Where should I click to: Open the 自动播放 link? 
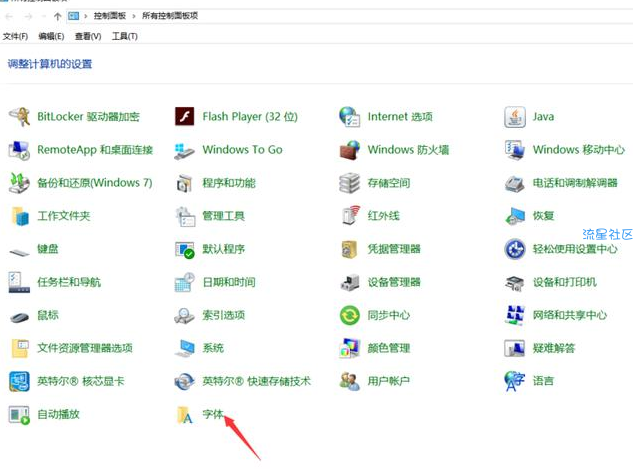coord(59,414)
